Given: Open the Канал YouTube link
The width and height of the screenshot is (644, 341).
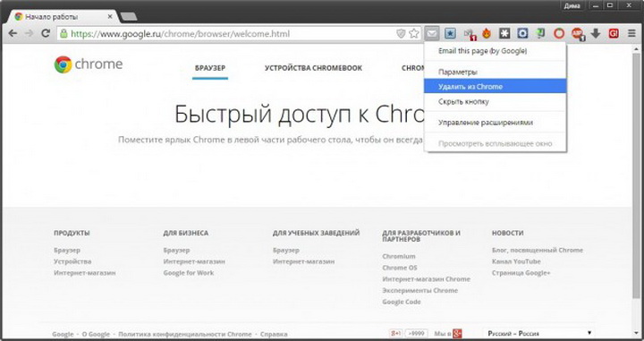Looking at the screenshot, I should tap(516, 261).
